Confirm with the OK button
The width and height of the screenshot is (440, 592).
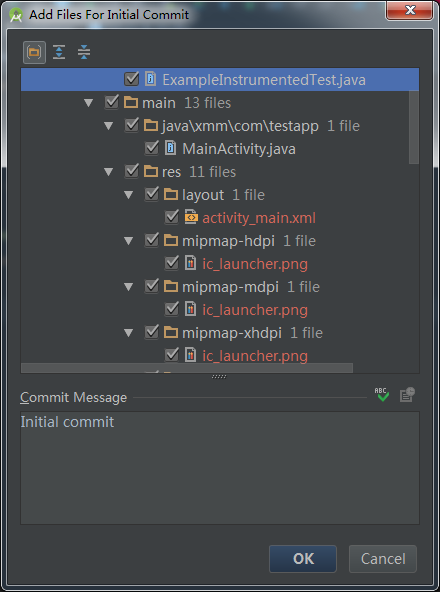pyautogui.click(x=303, y=559)
